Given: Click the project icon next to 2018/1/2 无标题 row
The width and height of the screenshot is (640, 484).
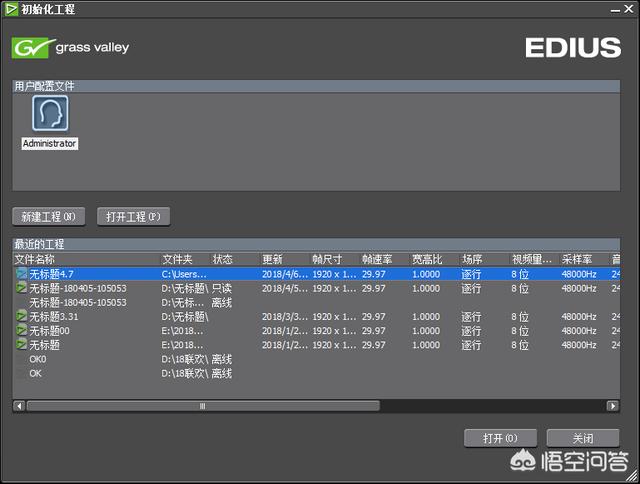Looking at the screenshot, I should pyautogui.click(x=21, y=345).
